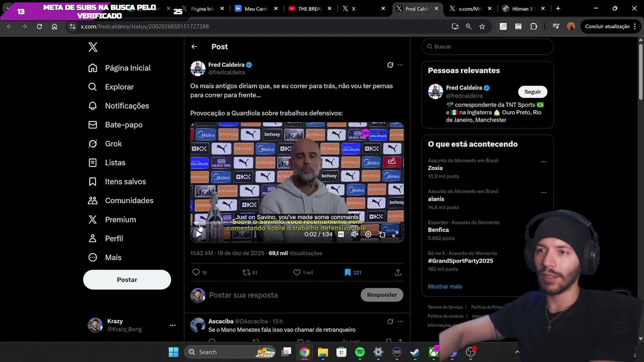The width and height of the screenshot is (644, 362).
Task: Open Bate-papo messages
Action: pos(115,125)
